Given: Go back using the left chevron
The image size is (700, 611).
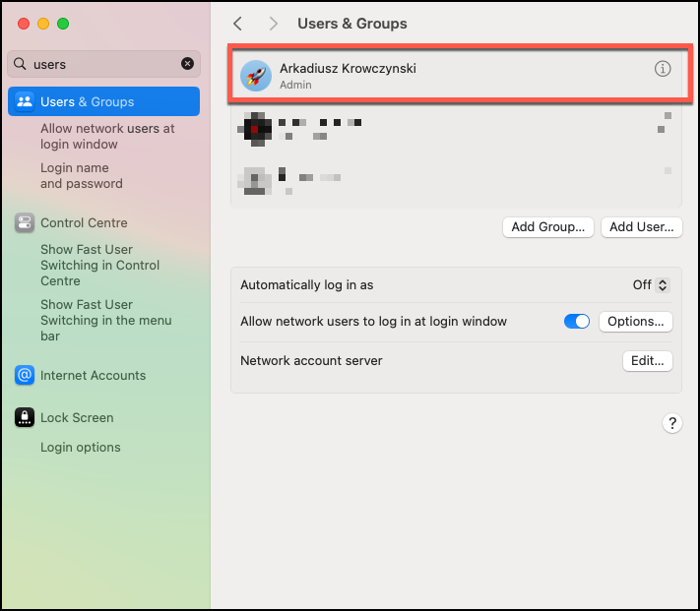Looking at the screenshot, I should 237,24.
